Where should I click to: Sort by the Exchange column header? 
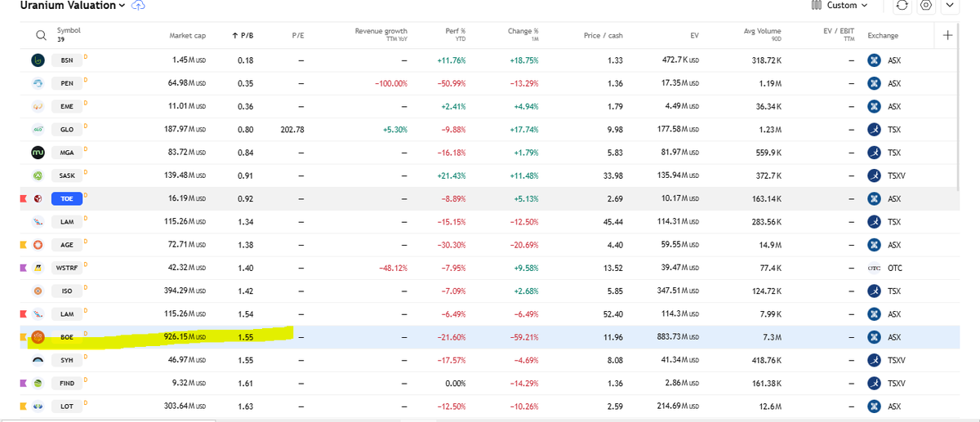click(x=882, y=36)
